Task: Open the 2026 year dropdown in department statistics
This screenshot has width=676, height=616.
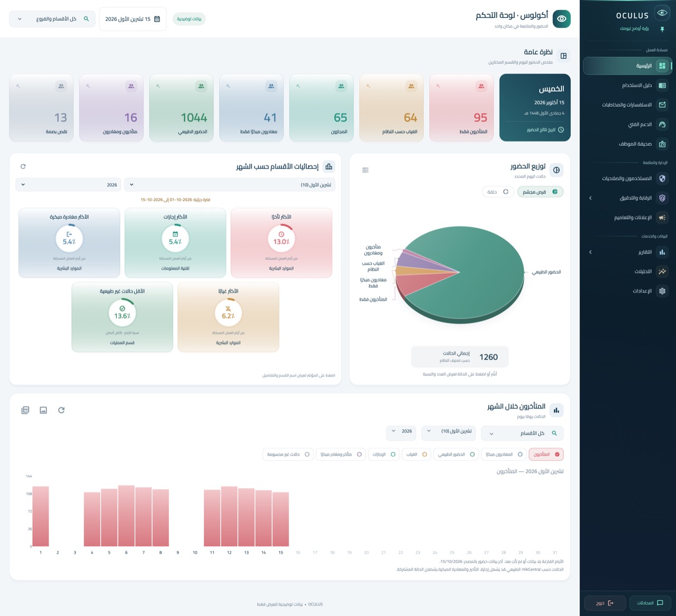Action: pyautogui.click(x=69, y=185)
